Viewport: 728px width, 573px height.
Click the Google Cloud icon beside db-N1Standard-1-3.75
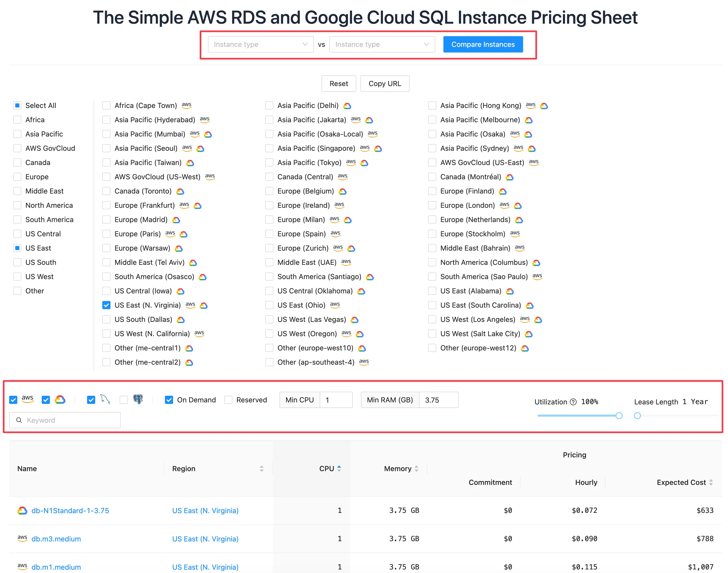(x=22, y=510)
